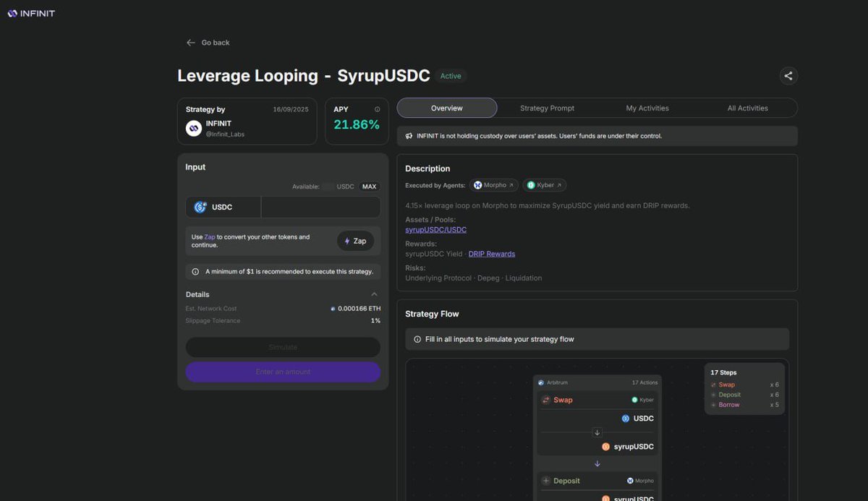Viewport: 868px width, 501px height.
Task: Click the INFINIT logo in header
Action: tap(31, 13)
